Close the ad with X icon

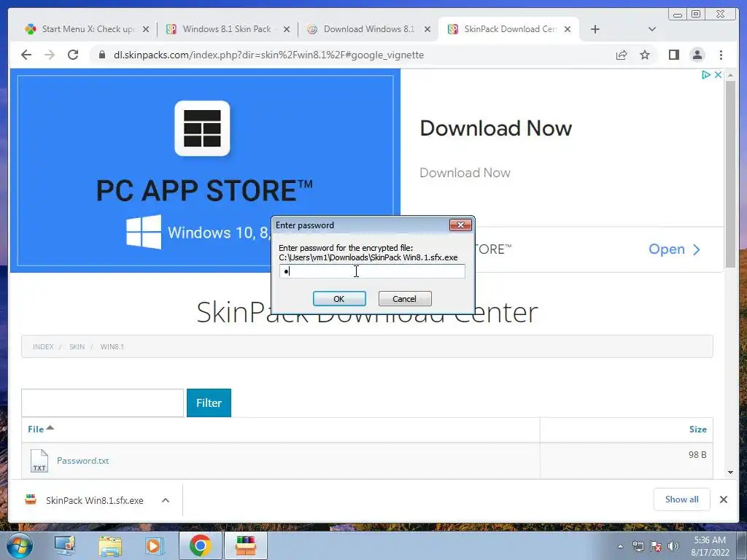click(718, 75)
